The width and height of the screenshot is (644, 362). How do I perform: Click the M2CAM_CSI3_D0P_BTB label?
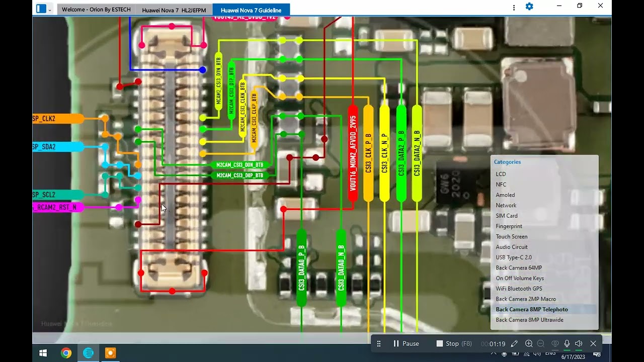coord(239,175)
